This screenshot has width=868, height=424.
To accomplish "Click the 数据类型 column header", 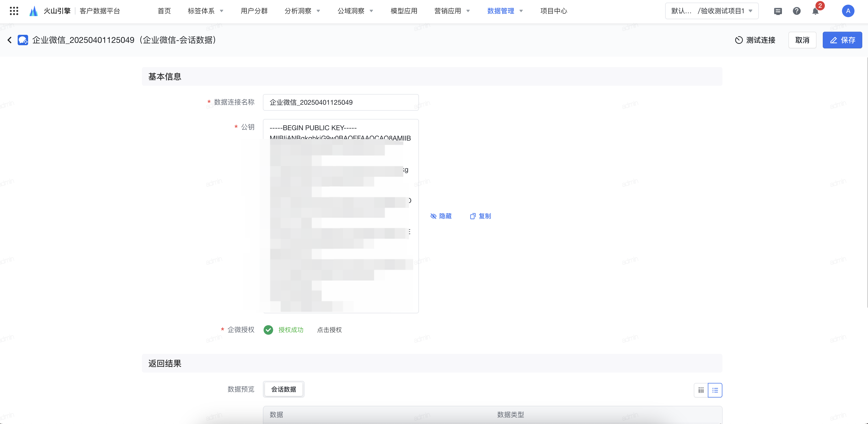I will (x=510, y=415).
